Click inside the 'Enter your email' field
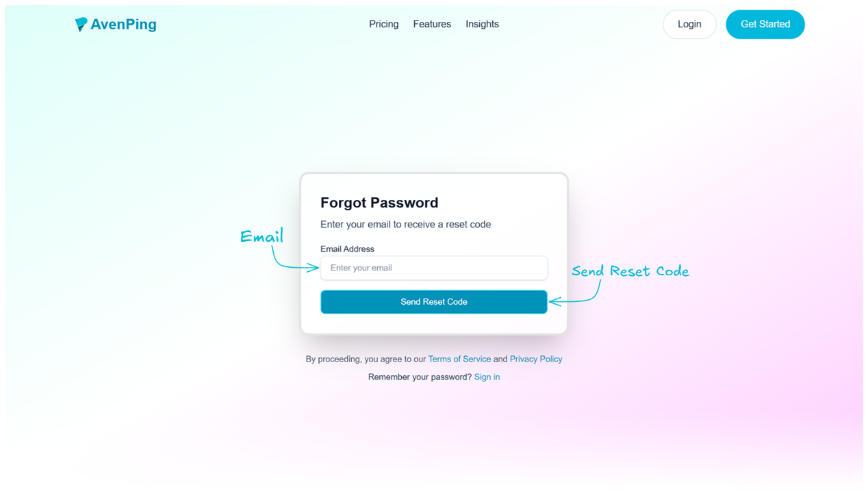The height and width of the screenshot is (493, 868). tap(433, 268)
